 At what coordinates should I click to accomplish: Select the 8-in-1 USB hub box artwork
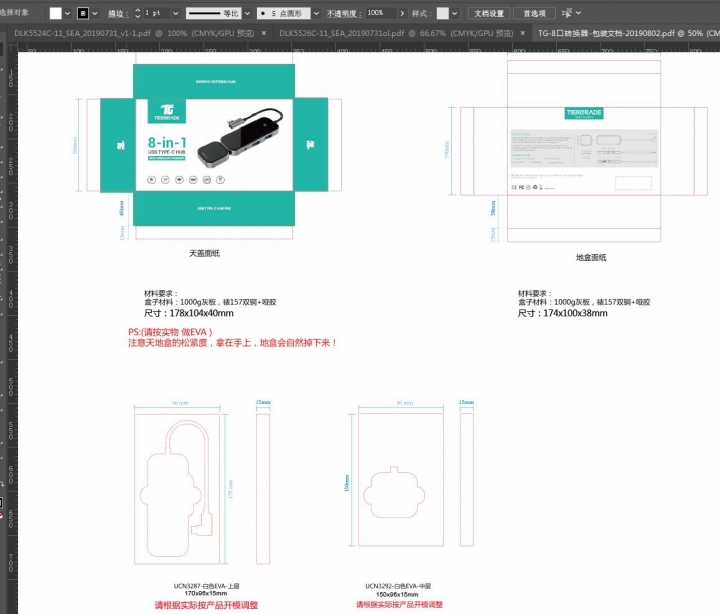[x=213, y=144]
